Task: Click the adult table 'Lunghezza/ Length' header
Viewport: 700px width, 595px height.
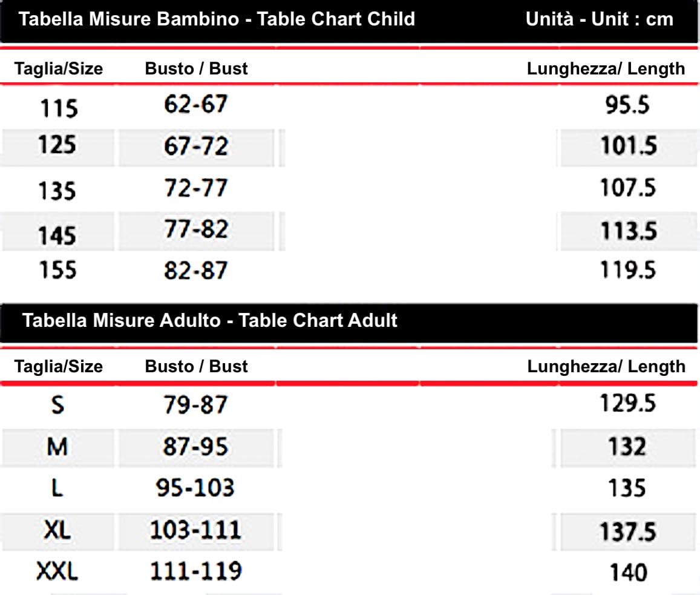Action: [606, 367]
